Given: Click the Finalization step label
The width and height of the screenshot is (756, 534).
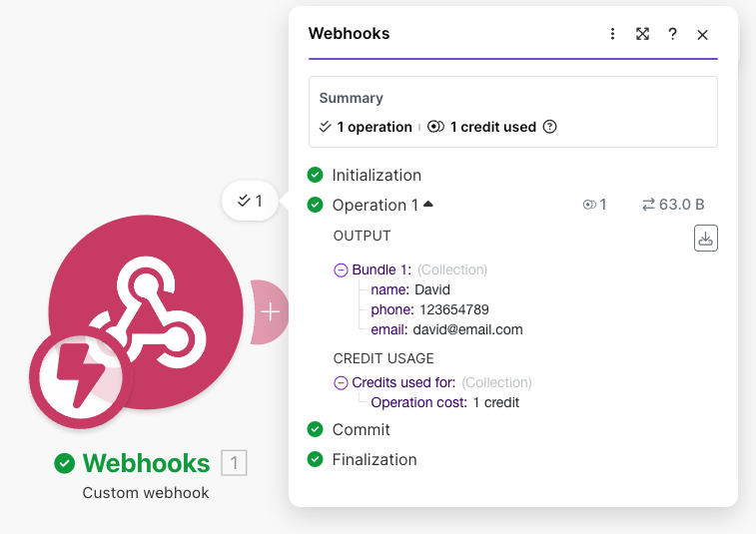Looking at the screenshot, I should click(375, 459).
